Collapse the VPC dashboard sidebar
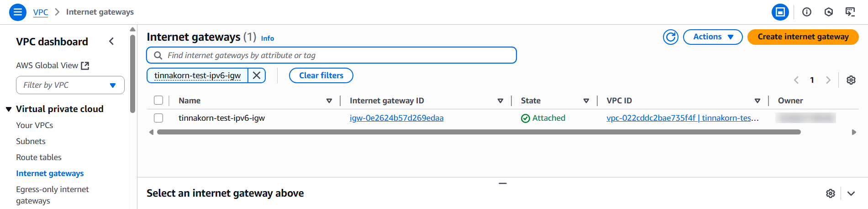The height and width of the screenshot is (209, 868). pyautogui.click(x=111, y=42)
